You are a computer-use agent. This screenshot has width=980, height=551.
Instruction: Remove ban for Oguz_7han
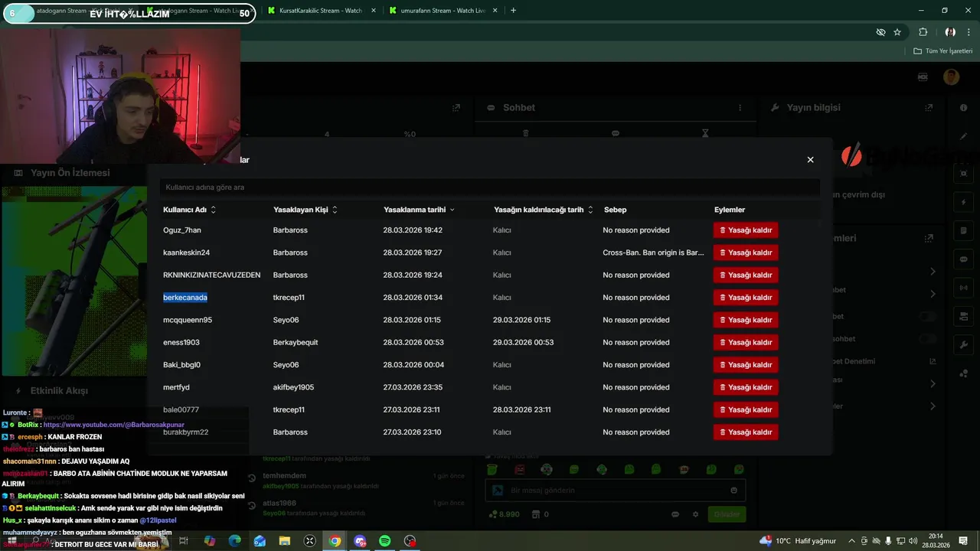746,230
